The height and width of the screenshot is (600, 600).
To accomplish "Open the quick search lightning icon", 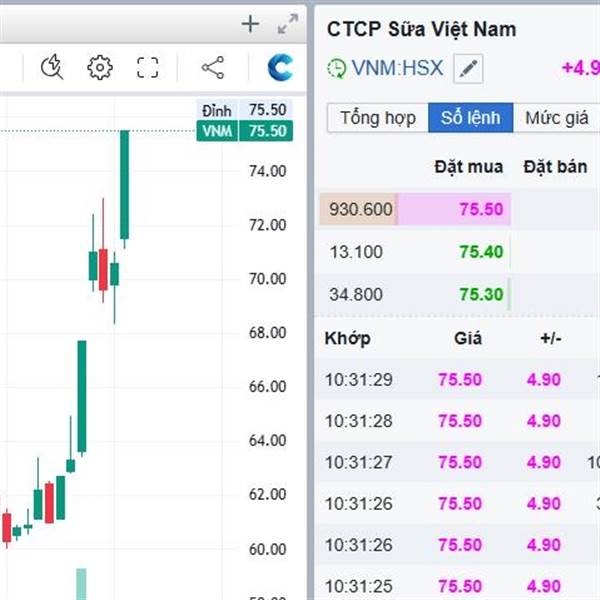I will coord(52,68).
